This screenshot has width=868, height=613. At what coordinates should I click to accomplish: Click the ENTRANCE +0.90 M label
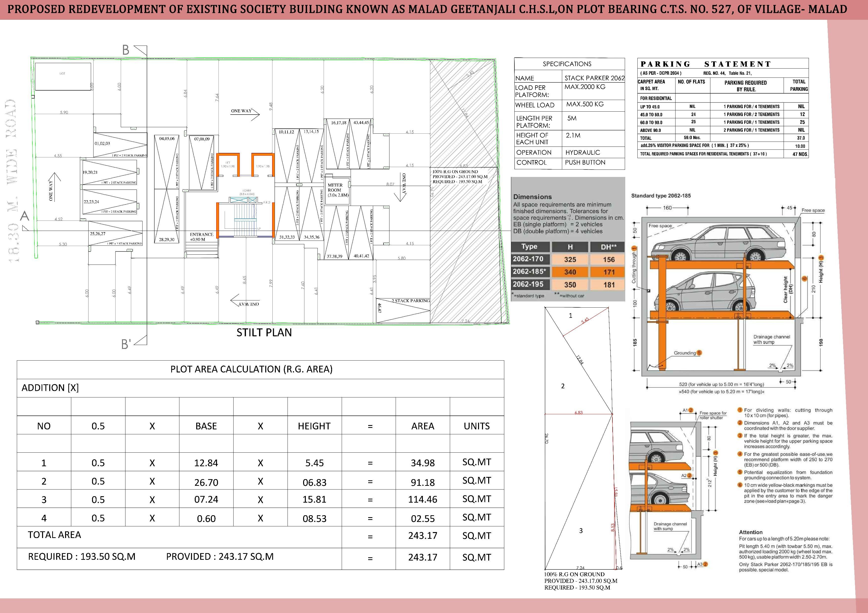click(201, 237)
